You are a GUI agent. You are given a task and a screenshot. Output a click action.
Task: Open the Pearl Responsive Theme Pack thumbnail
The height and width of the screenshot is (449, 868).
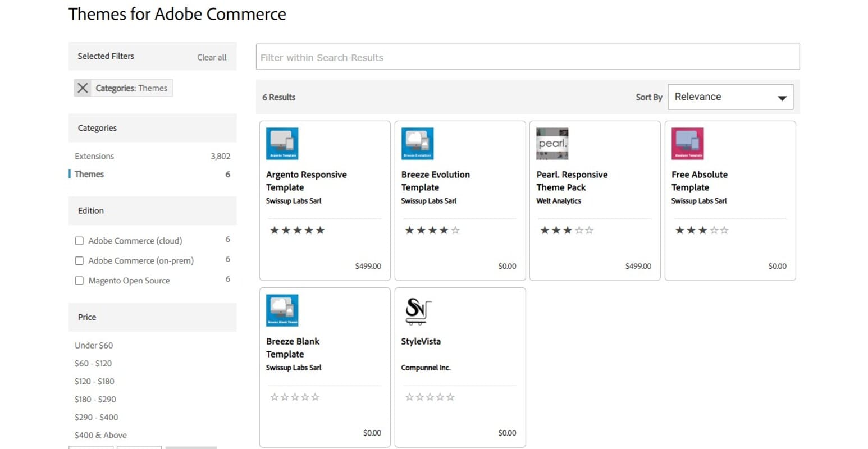(552, 143)
